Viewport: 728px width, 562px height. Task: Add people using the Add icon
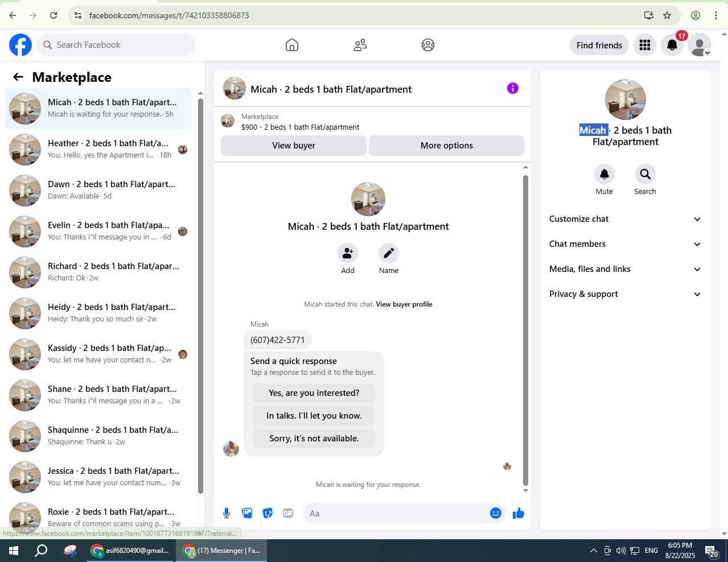(348, 253)
